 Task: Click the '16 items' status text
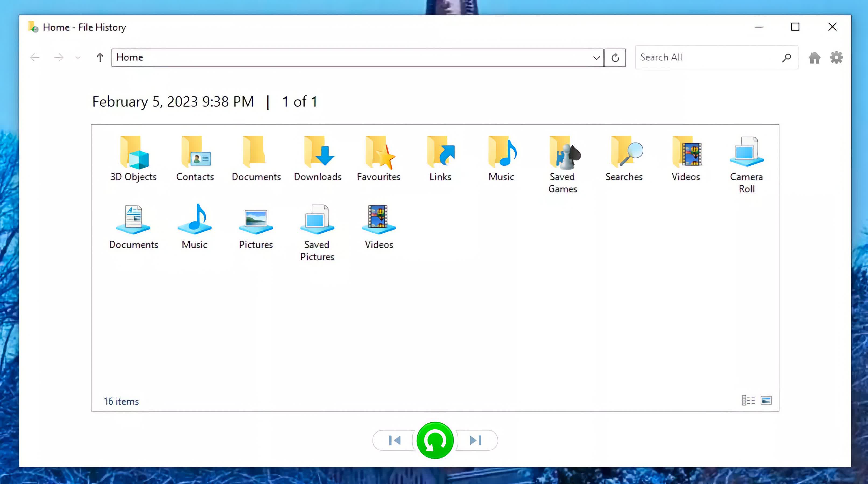click(x=121, y=401)
